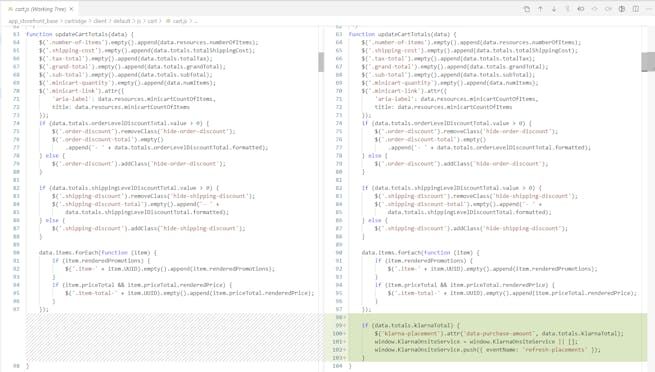Open the js breadcrumb segment
The height and width of the screenshot is (372, 655).
[139, 21]
